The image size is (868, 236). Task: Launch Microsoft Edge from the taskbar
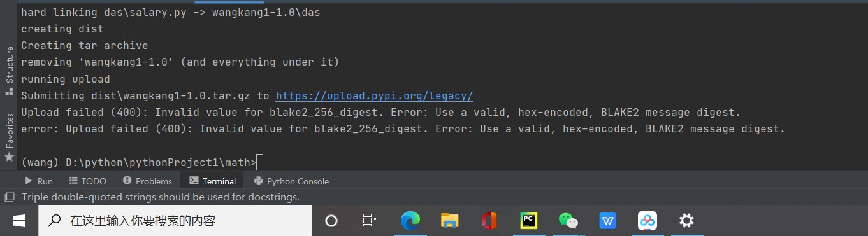(x=410, y=221)
